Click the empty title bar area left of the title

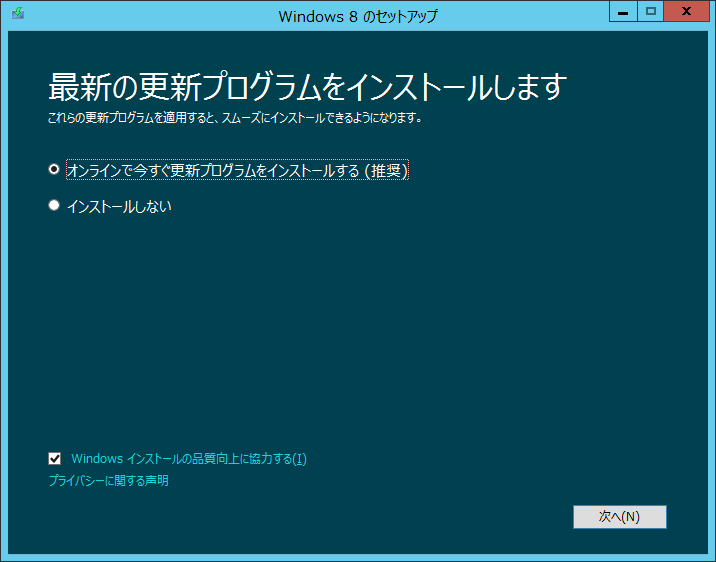pos(150,16)
